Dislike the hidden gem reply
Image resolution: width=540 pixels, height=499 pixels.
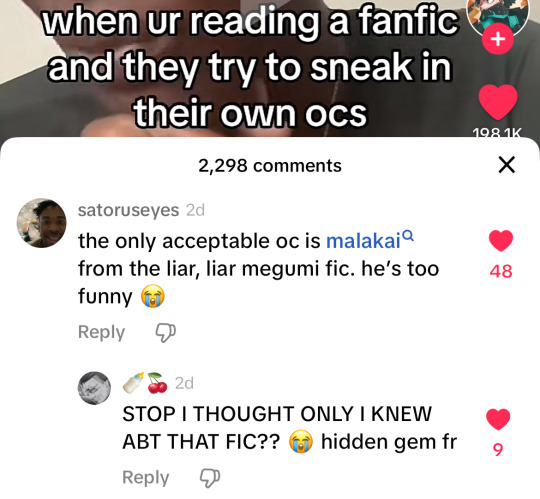coord(210,478)
